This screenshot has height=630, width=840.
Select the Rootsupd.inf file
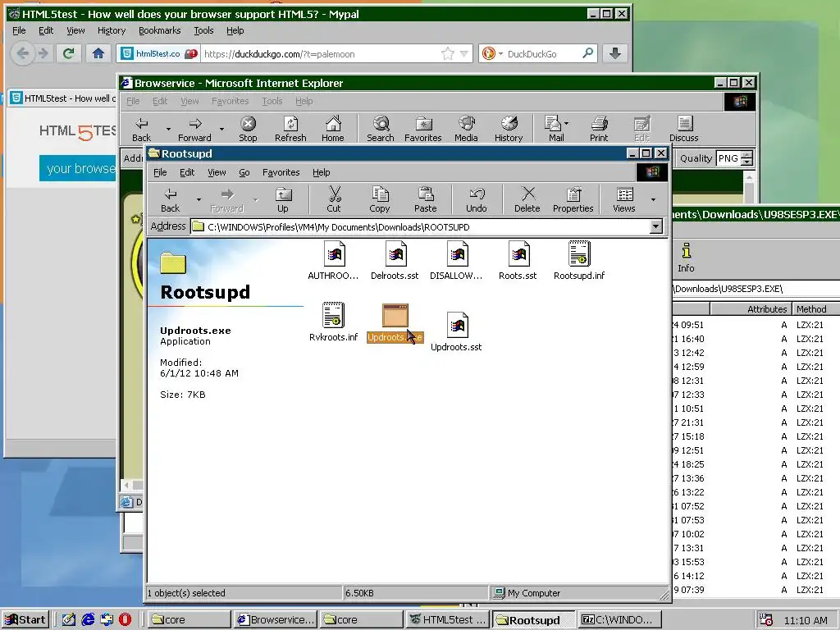[x=579, y=261]
